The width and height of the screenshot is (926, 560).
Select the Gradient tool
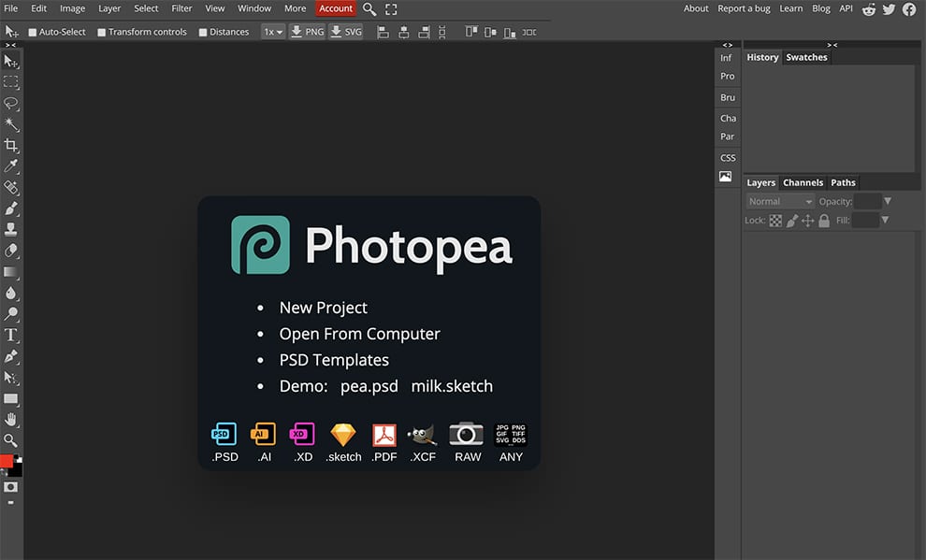(x=10, y=272)
